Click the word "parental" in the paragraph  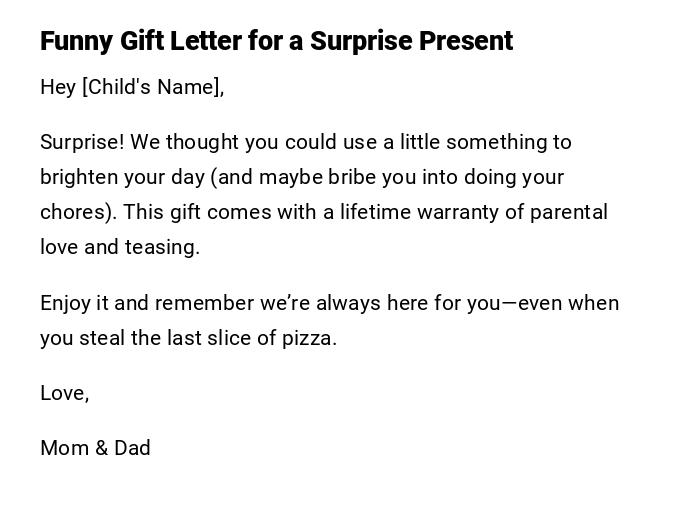[568, 212]
